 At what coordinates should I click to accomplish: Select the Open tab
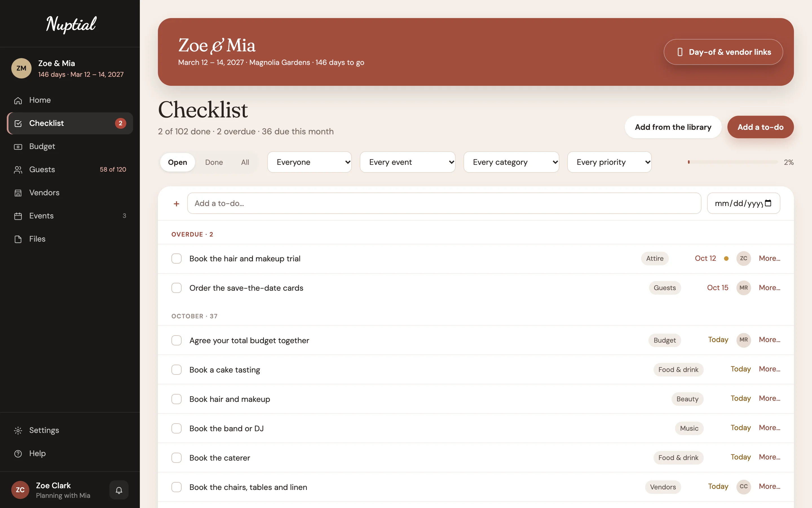tap(178, 162)
